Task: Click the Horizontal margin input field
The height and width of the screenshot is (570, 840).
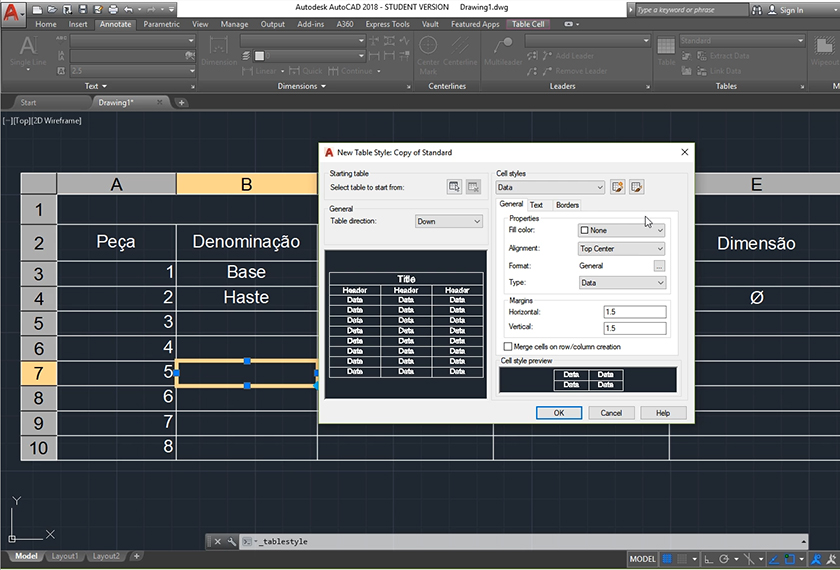Action: point(634,312)
